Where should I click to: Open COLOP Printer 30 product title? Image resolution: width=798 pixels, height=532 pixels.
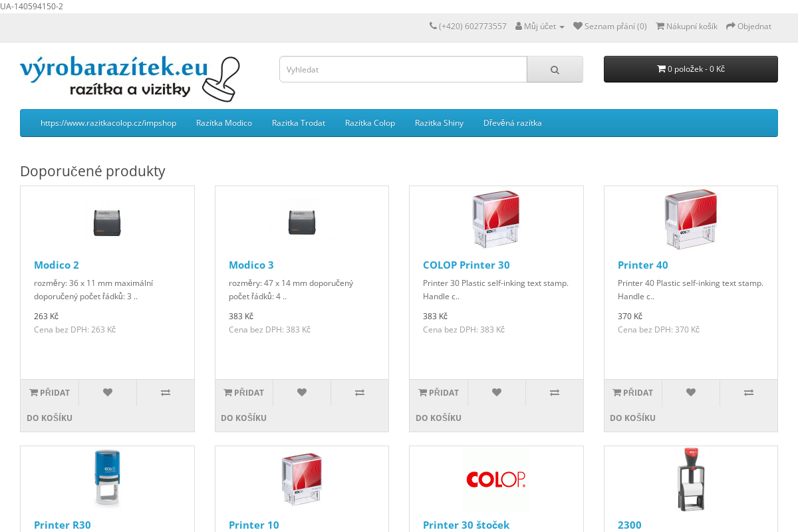[466, 265]
